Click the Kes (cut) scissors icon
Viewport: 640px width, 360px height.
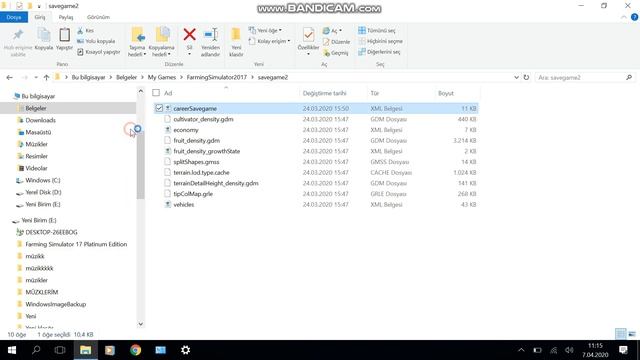80,31
